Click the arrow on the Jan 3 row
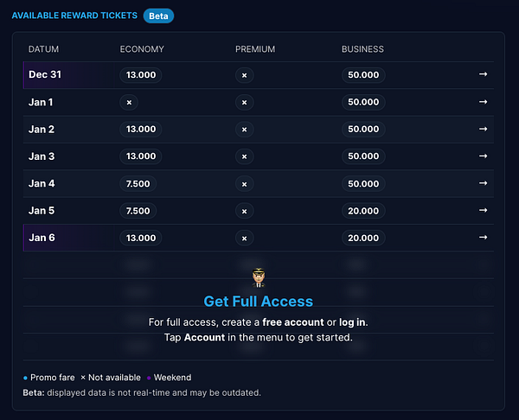This screenshot has height=420, width=519. pyautogui.click(x=483, y=156)
